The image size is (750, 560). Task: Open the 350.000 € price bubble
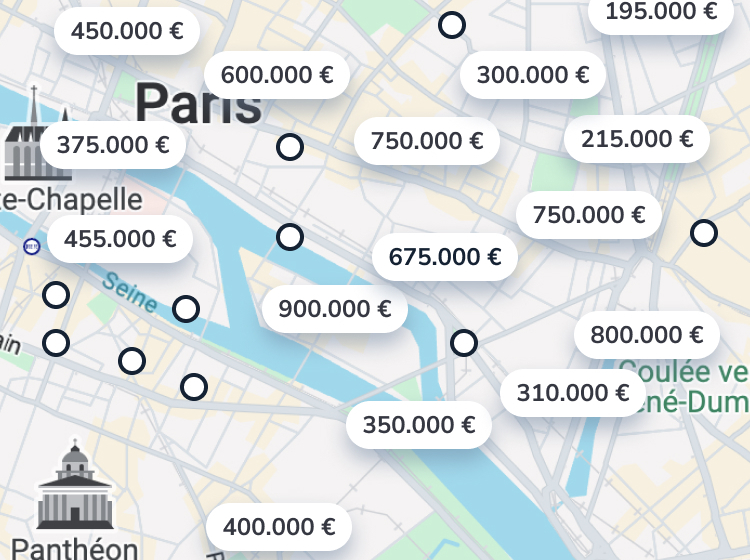419,425
